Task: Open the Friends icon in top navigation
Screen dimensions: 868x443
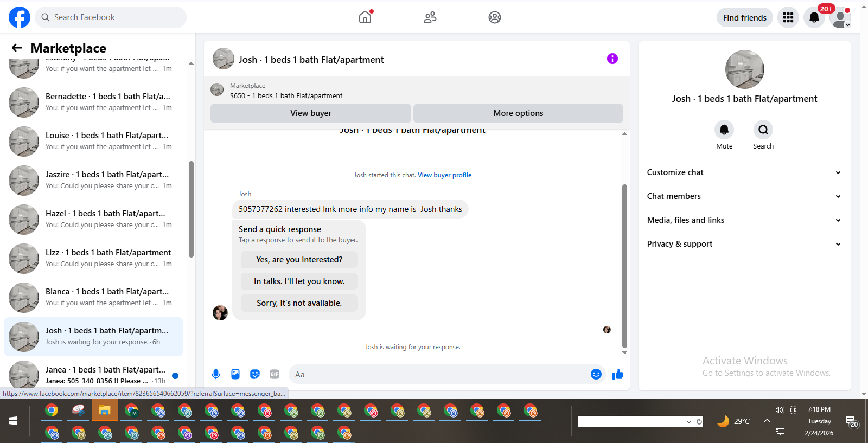Action: click(430, 17)
